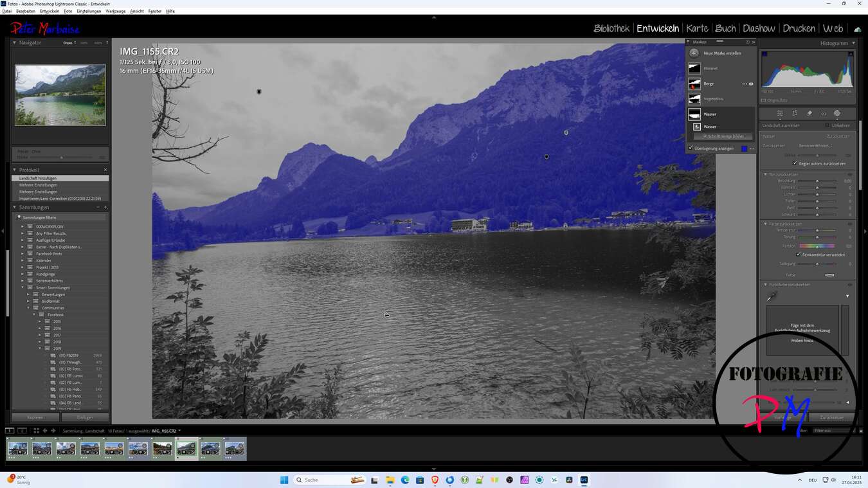This screenshot has width=868, height=488.
Task: Add a new collection with plus icon
Action: coord(105,207)
